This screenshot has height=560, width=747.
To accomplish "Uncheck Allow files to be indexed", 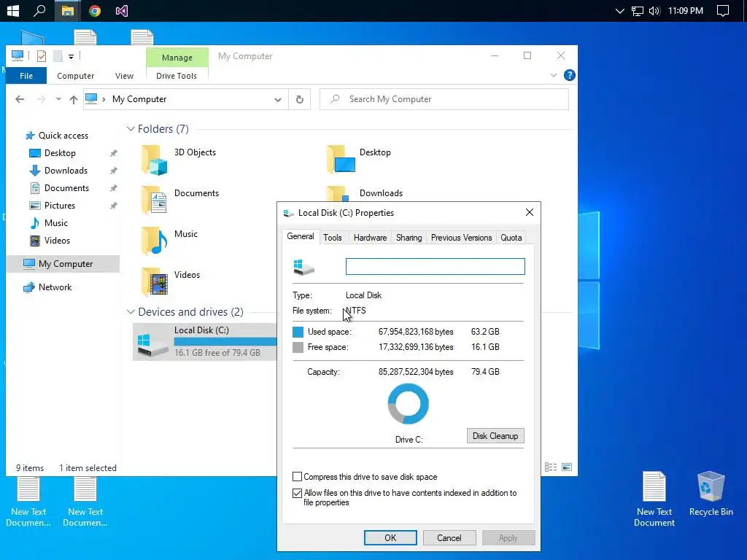I will coord(298,493).
